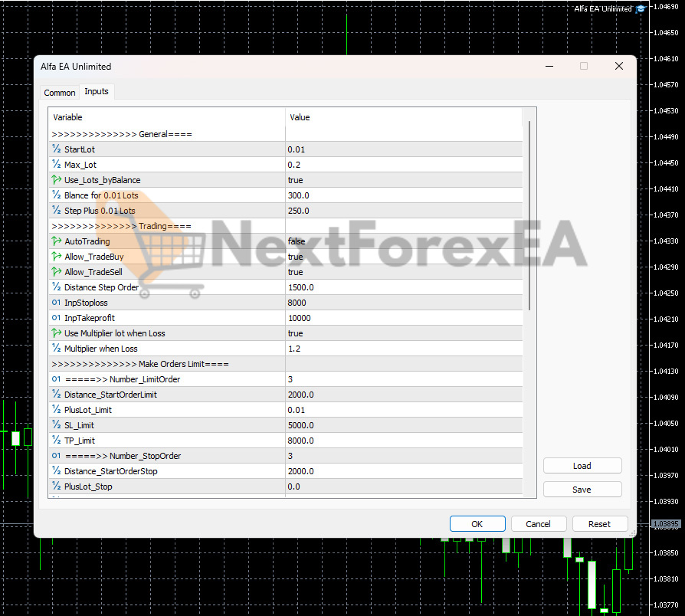Image resolution: width=685 pixels, height=616 pixels.
Task: Click the StartLot double-type icon
Action: (57, 149)
